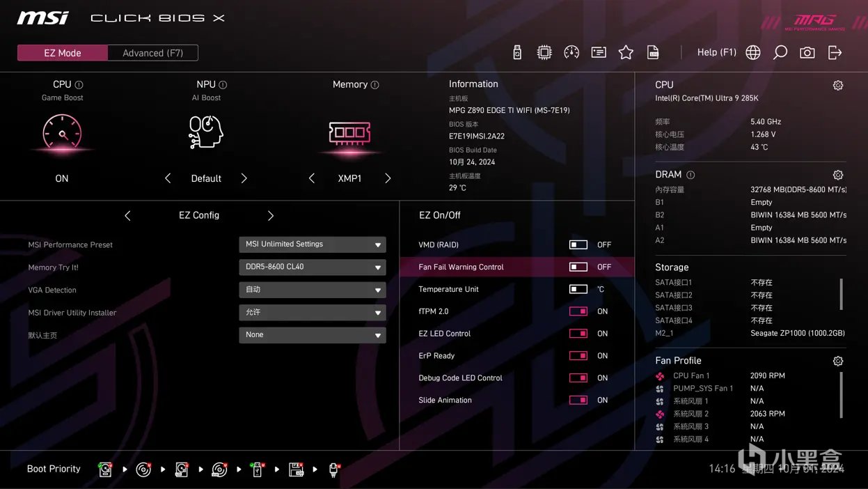This screenshot has height=489, width=868.
Task: Click the CPU Fan 1 fan icon
Action: [x=660, y=376]
